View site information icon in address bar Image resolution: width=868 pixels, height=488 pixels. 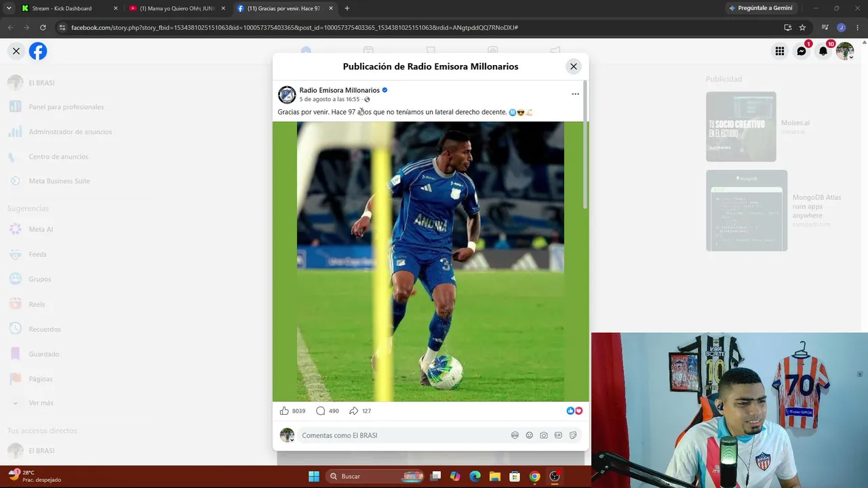coord(62,28)
